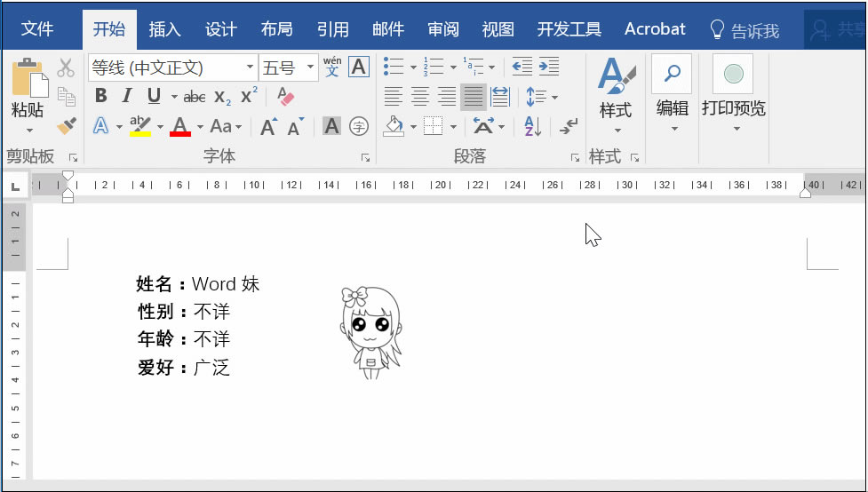Toggle superscript formatting
The width and height of the screenshot is (868, 492).
coord(249,95)
